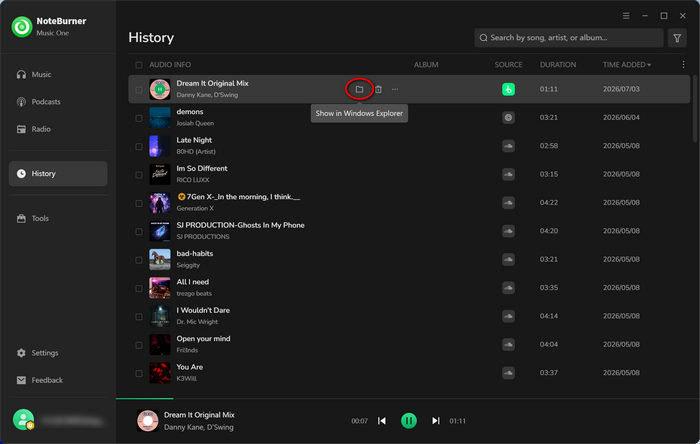Open the Podcasts section
The width and height of the screenshot is (700, 444).
pyautogui.click(x=58, y=102)
